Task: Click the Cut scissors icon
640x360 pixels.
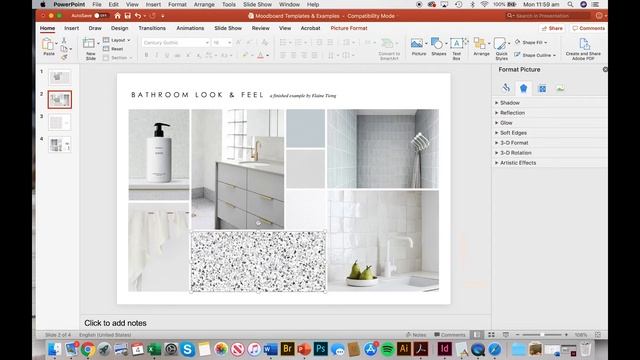Action: (64, 40)
